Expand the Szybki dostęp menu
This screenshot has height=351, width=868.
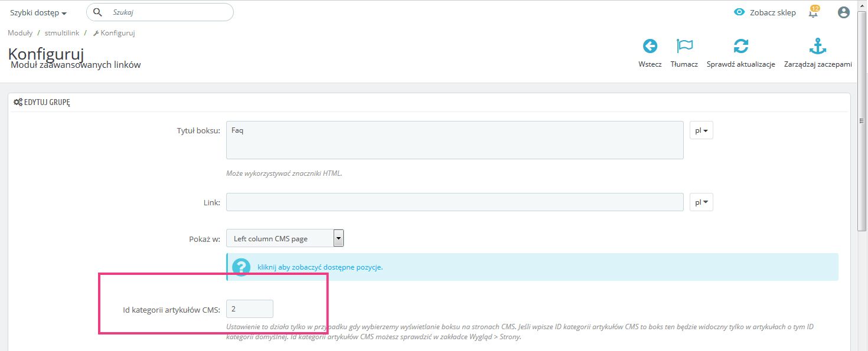click(38, 13)
